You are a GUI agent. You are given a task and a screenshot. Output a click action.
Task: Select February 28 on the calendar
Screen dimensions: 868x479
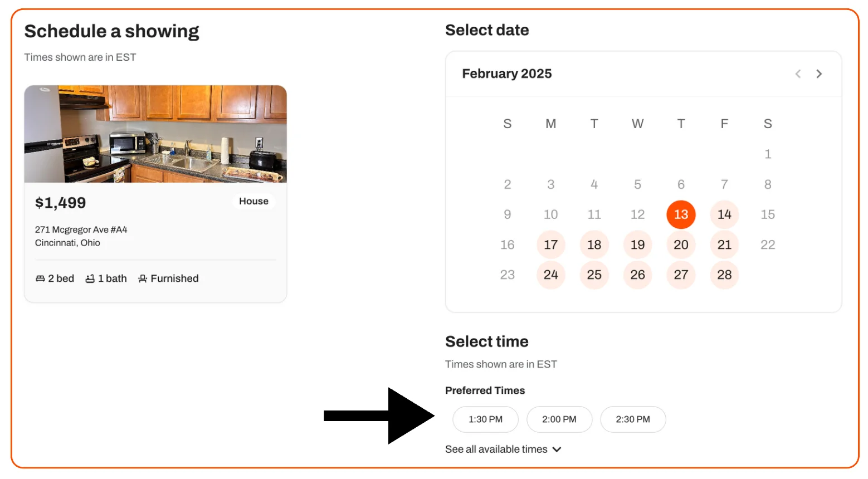tap(724, 275)
